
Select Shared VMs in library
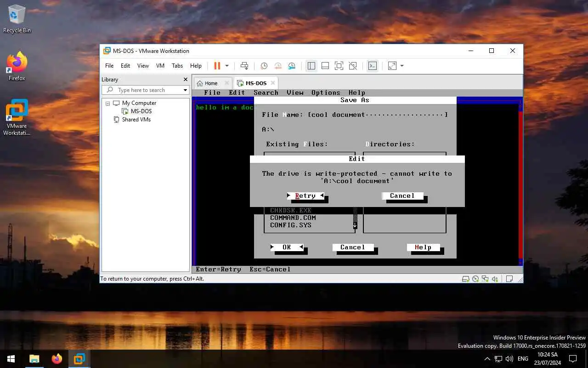click(x=136, y=120)
